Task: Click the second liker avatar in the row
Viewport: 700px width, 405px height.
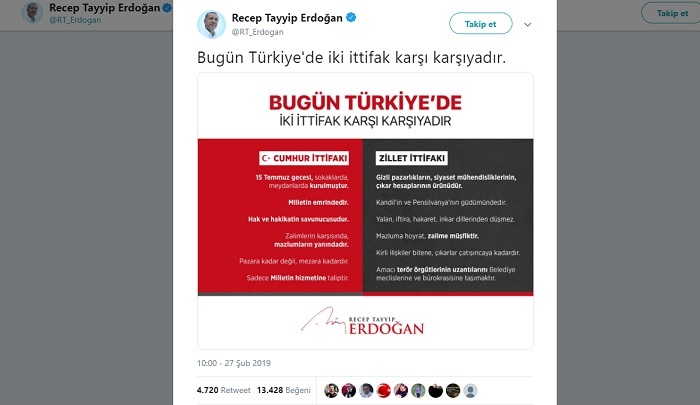Action: click(349, 390)
